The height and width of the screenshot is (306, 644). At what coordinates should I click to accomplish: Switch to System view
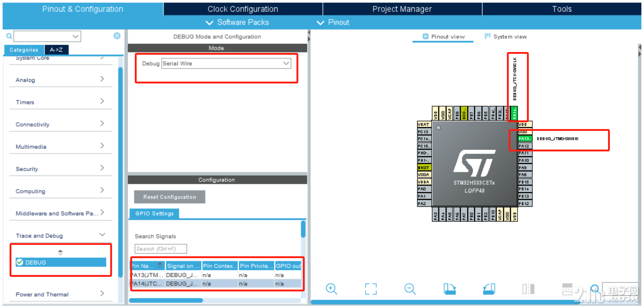click(x=506, y=36)
